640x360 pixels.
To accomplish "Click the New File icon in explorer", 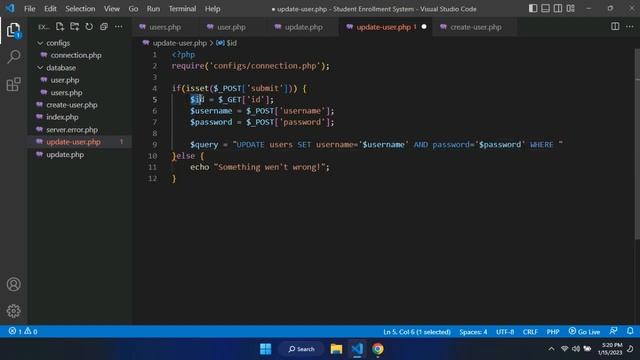I will click(60, 27).
